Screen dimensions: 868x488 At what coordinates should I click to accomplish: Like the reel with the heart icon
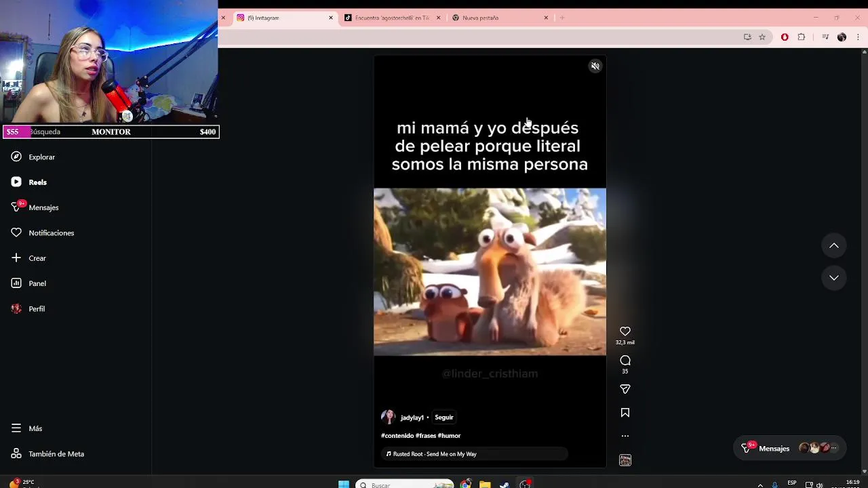625,331
